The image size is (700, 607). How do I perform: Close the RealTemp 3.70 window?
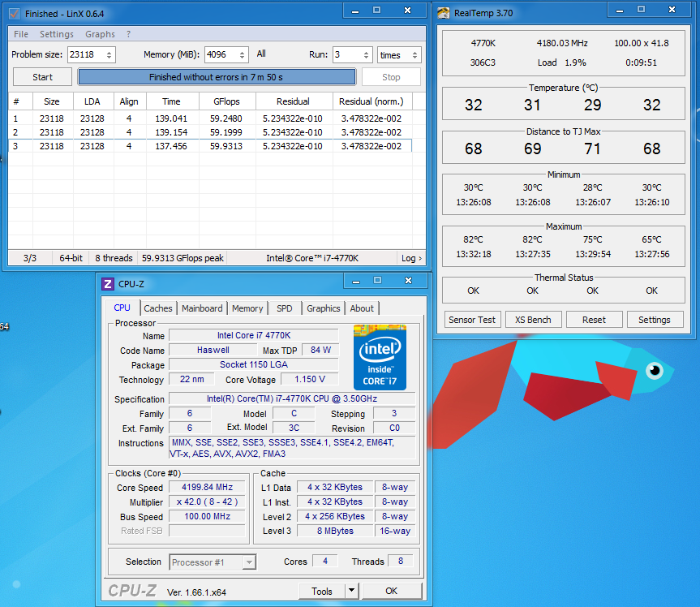[672, 10]
